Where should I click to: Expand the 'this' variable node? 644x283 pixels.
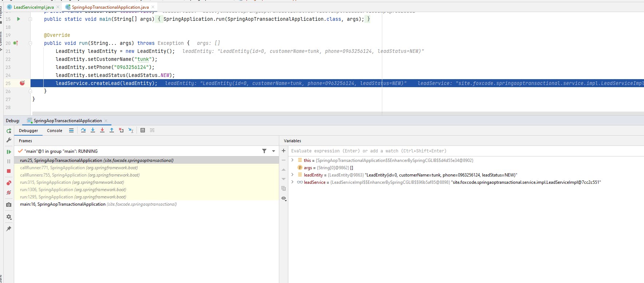coord(292,160)
